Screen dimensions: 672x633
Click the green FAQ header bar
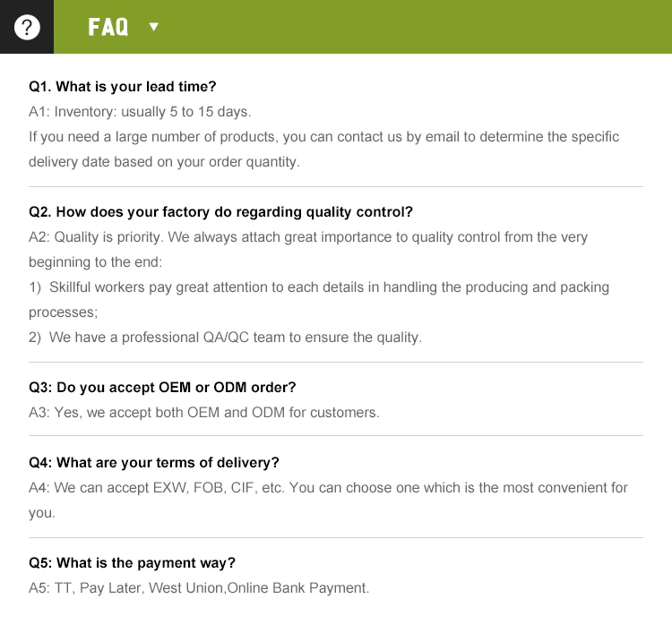point(412,27)
